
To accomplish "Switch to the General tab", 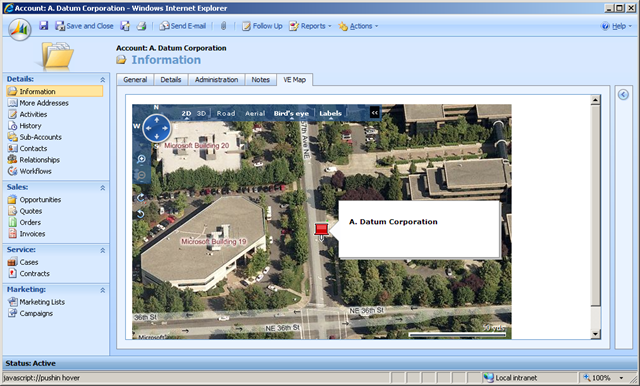I will coord(135,80).
